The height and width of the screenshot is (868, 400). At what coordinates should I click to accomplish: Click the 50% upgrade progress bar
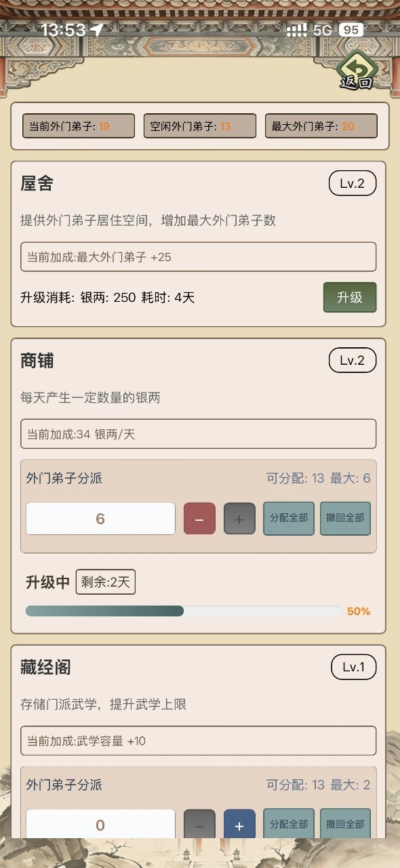[x=182, y=610]
